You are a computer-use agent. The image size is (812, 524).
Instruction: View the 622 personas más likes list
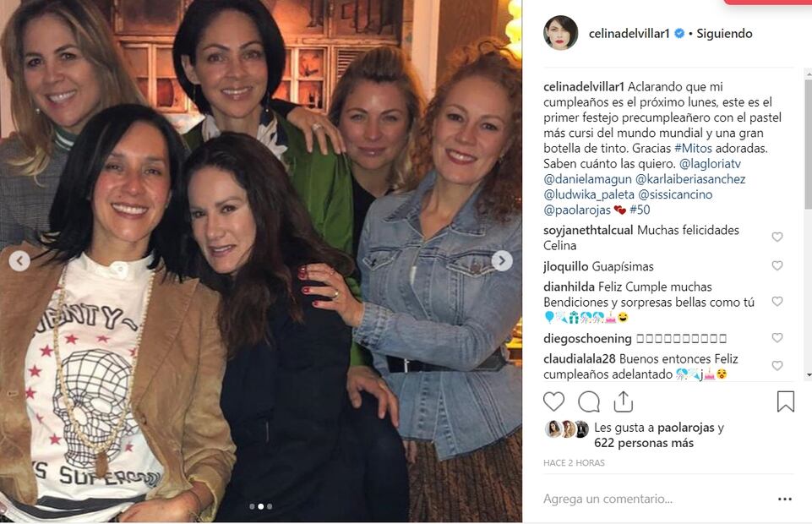click(644, 443)
